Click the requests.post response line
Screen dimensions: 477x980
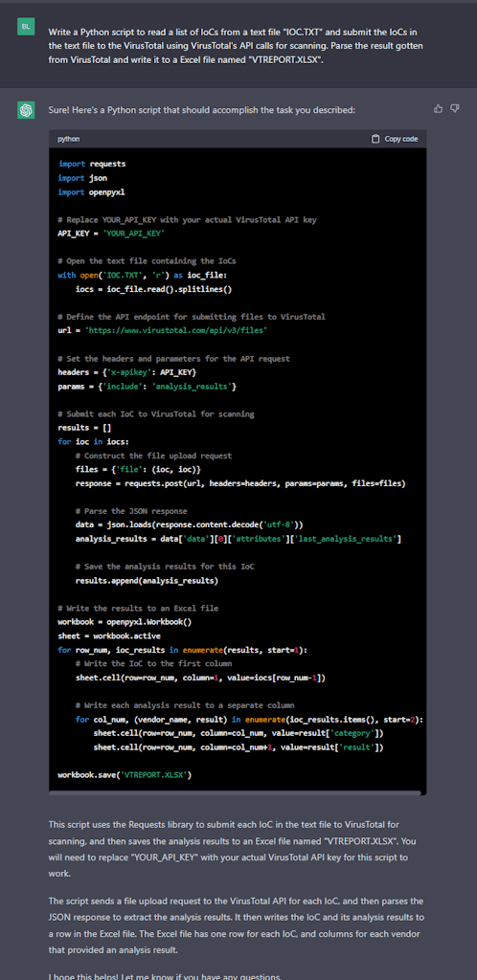240,483
